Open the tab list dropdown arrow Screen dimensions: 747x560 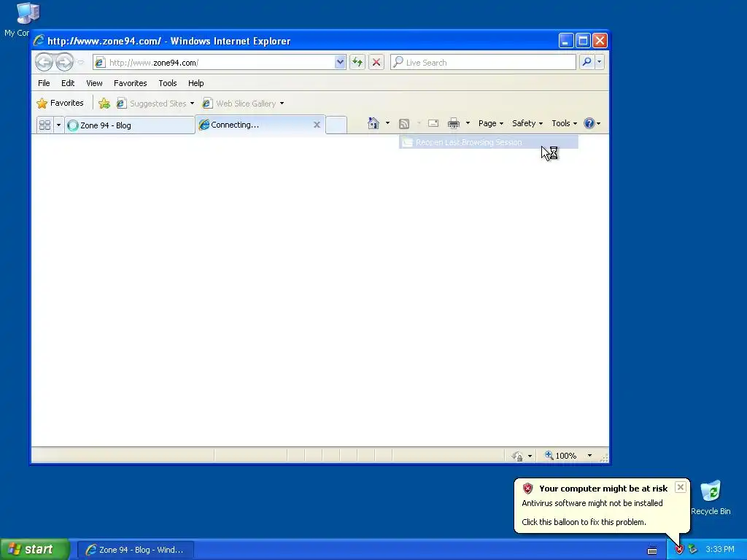pyautogui.click(x=58, y=125)
